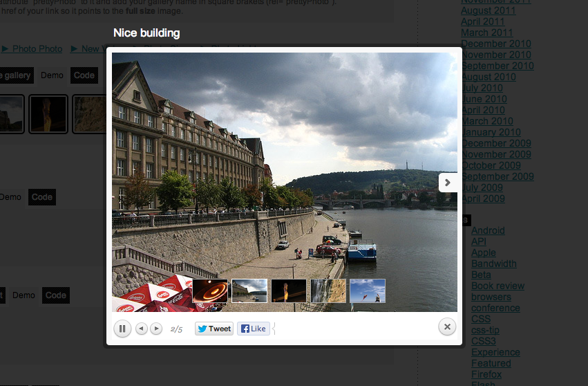Open the October 2009 archive
This screenshot has width=588, height=386.
tap(491, 165)
